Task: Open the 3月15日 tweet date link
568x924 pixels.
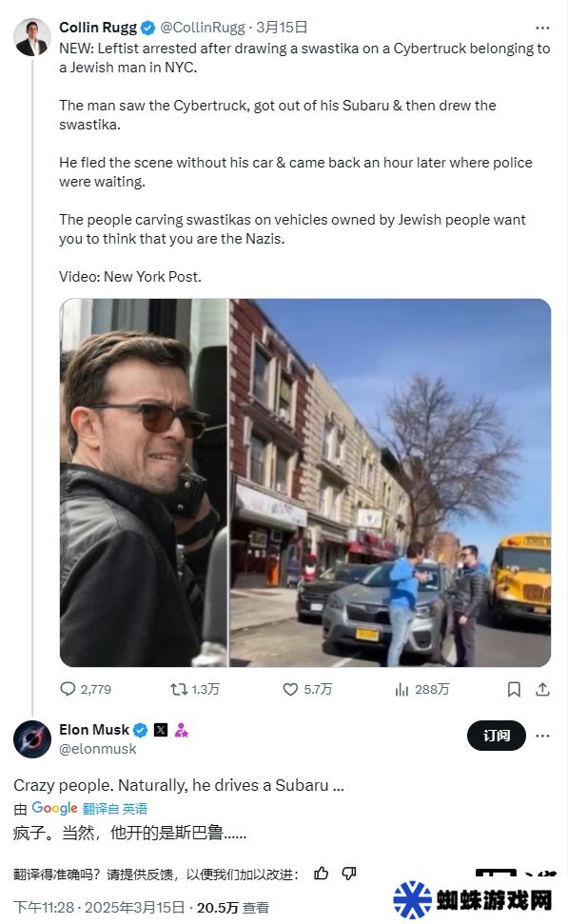Action: 282,27
